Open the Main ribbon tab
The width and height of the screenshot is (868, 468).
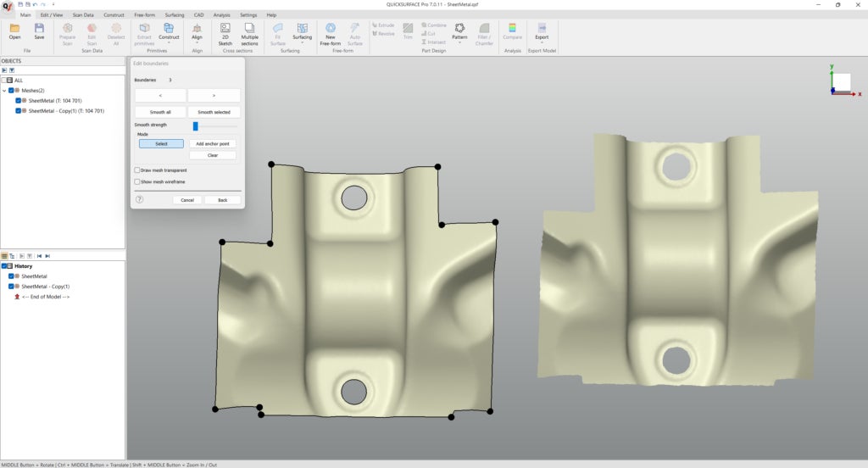point(25,15)
